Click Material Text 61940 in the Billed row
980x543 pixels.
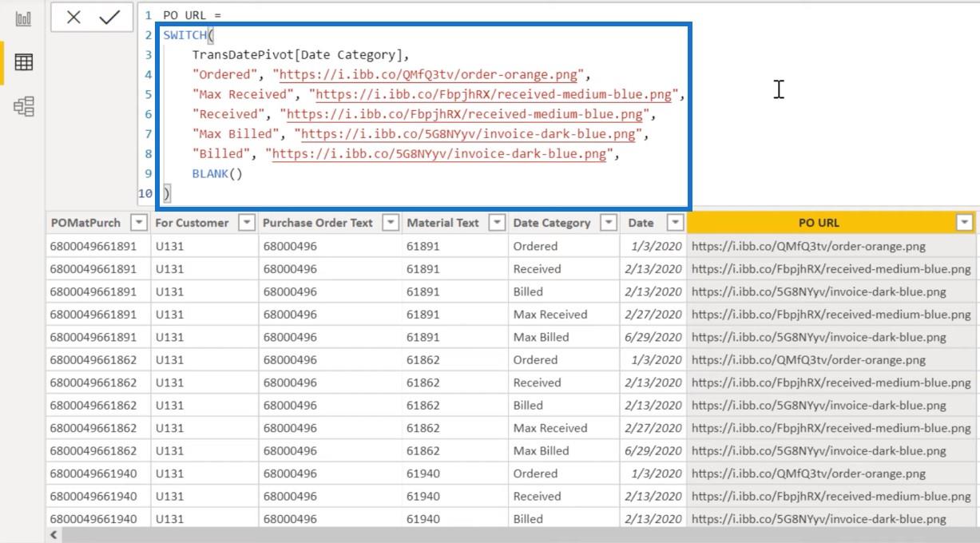454,519
